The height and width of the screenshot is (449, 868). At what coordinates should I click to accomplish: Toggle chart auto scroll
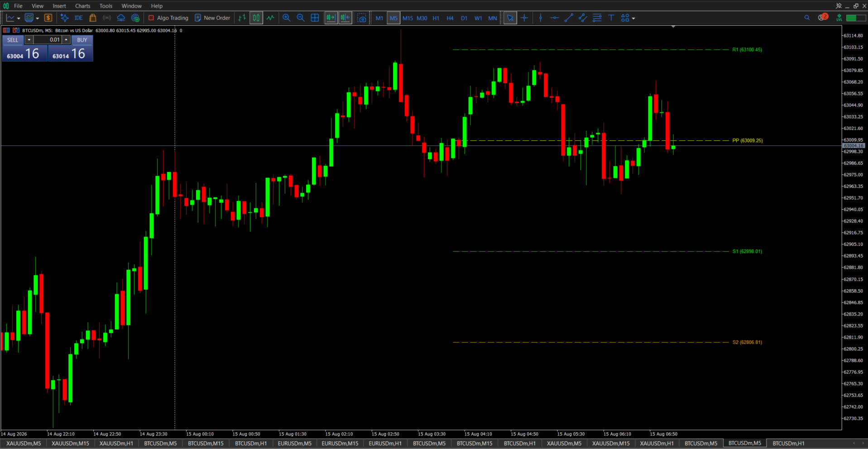click(331, 18)
